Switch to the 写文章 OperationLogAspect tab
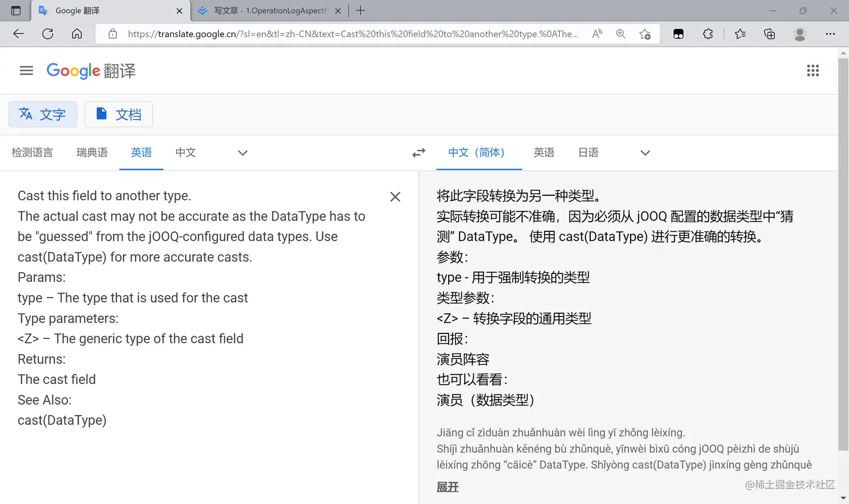The width and height of the screenshot is (849, 504). [270, 11]
